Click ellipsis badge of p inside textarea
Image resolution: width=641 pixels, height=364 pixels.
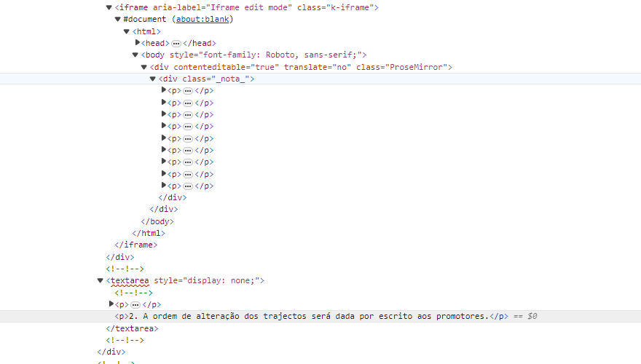[135, 305]
